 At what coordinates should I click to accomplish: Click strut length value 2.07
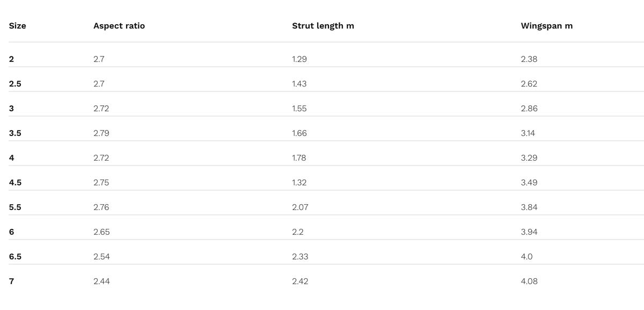tap(300, 207)
